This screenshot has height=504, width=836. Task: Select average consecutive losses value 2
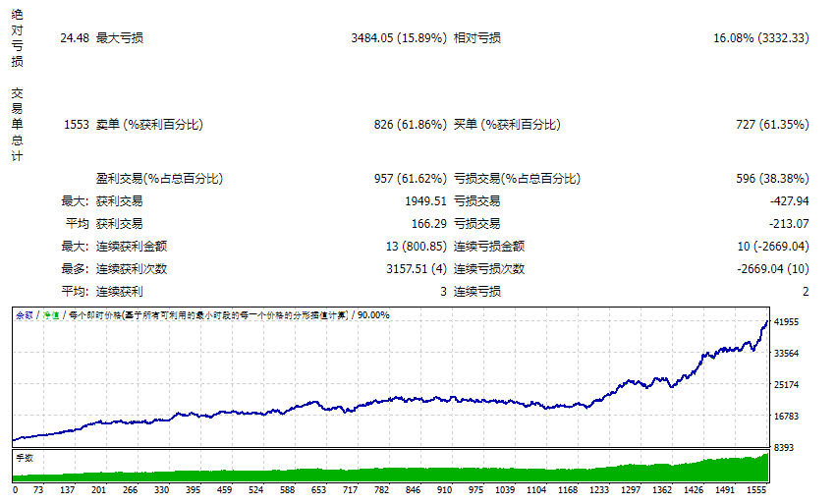(x=806, y=292)
